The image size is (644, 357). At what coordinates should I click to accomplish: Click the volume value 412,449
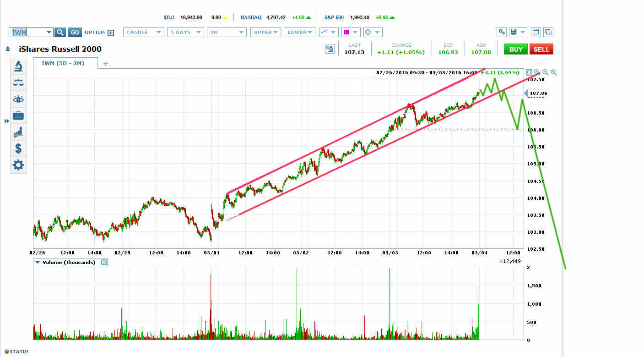509,261
